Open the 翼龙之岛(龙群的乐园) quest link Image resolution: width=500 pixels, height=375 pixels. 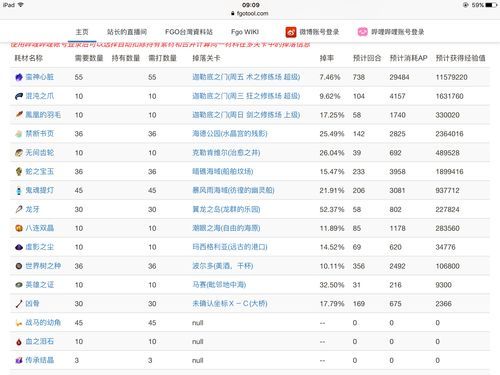tap(226, 209)
